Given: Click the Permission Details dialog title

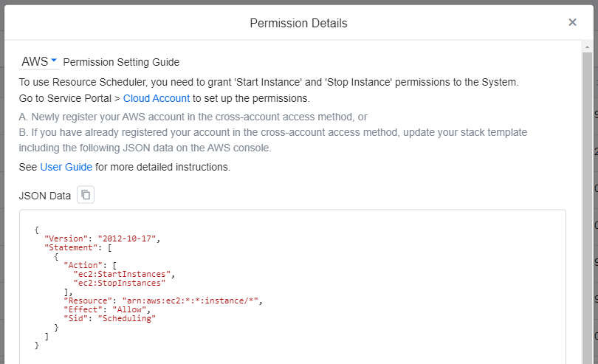Looking at the screenshot, I should coord(298,23).
